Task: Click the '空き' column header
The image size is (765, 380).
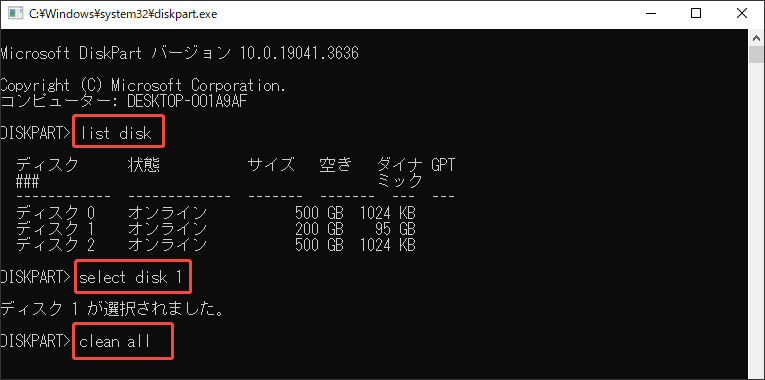Action: tap(336, 165)
